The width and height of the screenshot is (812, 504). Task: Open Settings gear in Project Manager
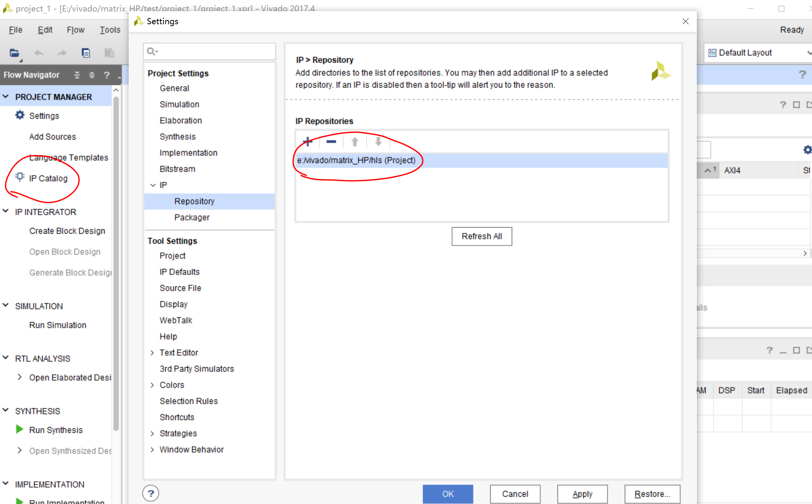click(20, 115)
